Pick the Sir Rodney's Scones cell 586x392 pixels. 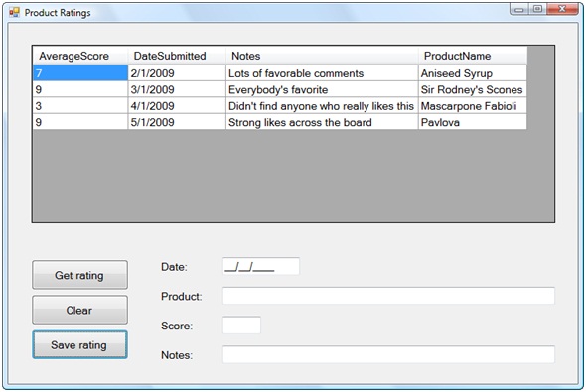point(473,89)
